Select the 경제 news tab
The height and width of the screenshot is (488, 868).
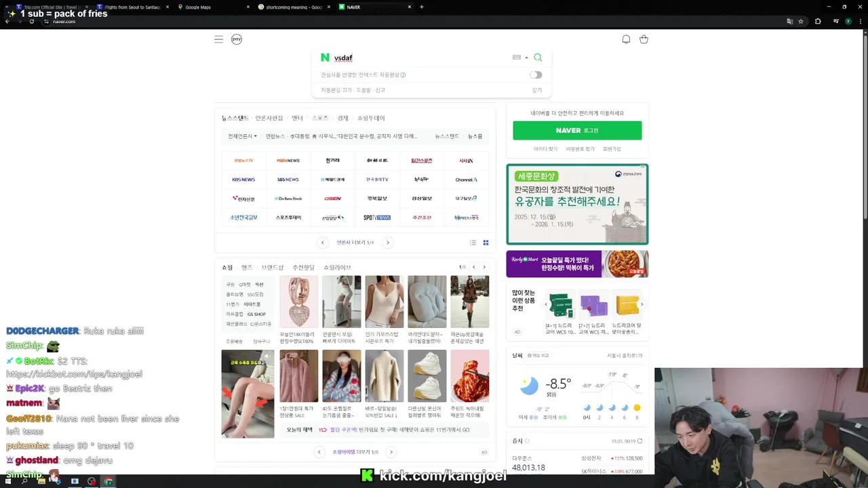click(343, 118)
